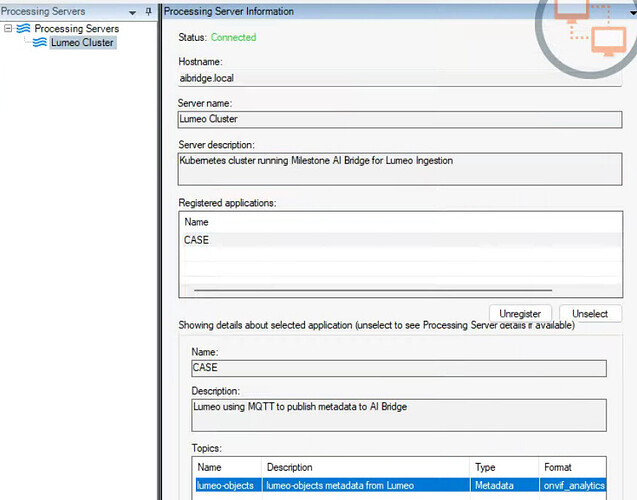Click the Lumeo Cluster server icon
The height and width of the screenshot is (500, 637).
tap(40, 43)
